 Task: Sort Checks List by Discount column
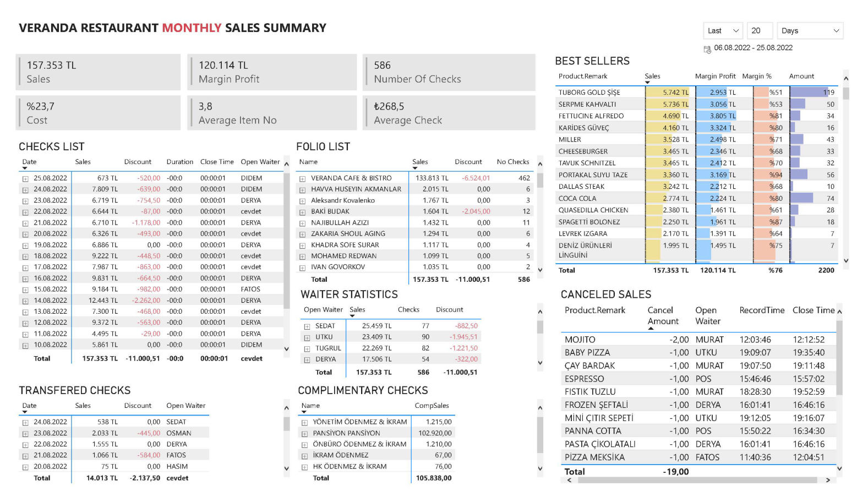click(138, 162)
